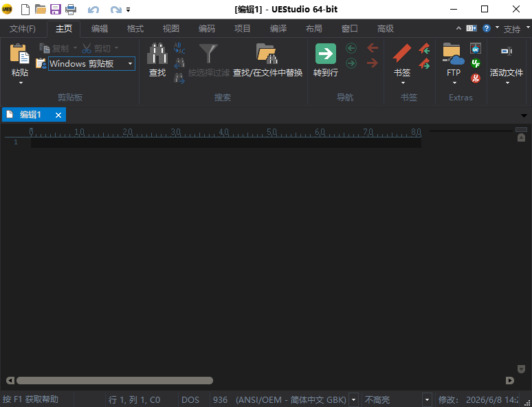Click the Paste clipboard icon
532x407 pixels.
click(19, 54)
